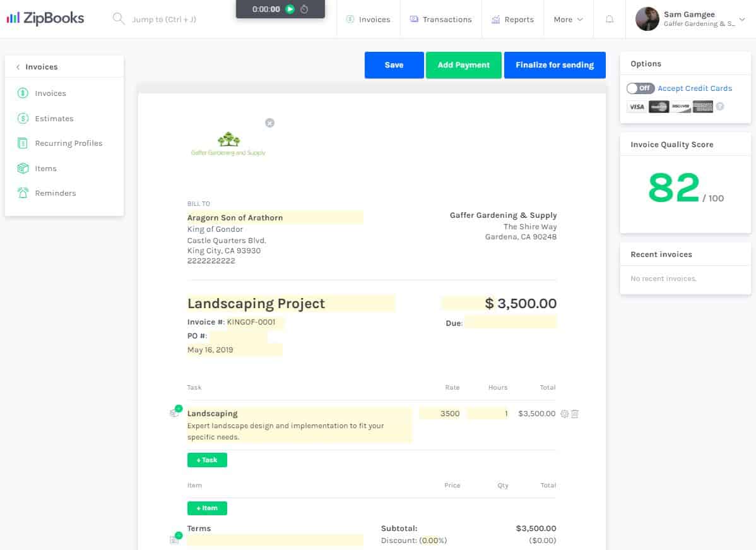756x550 pixels.
Task: Select Recurring Profiles in the sidebar
Action: tap(68, 143)
